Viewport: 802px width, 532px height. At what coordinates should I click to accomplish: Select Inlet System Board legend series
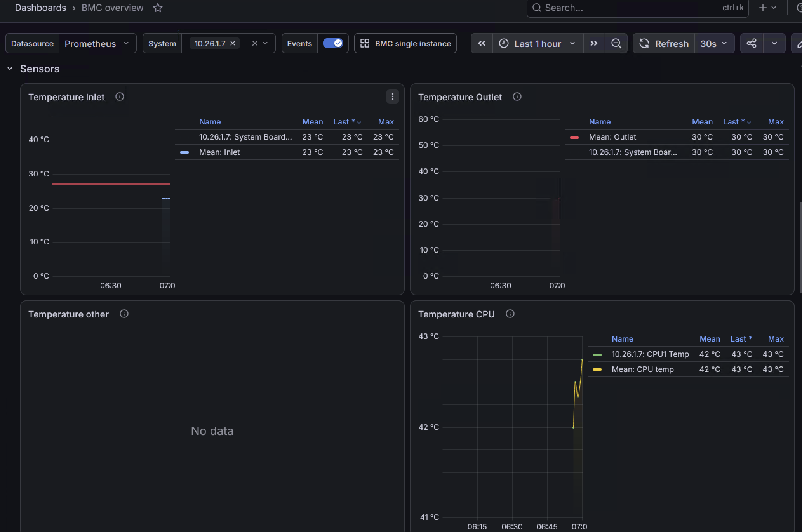point(245,137)
